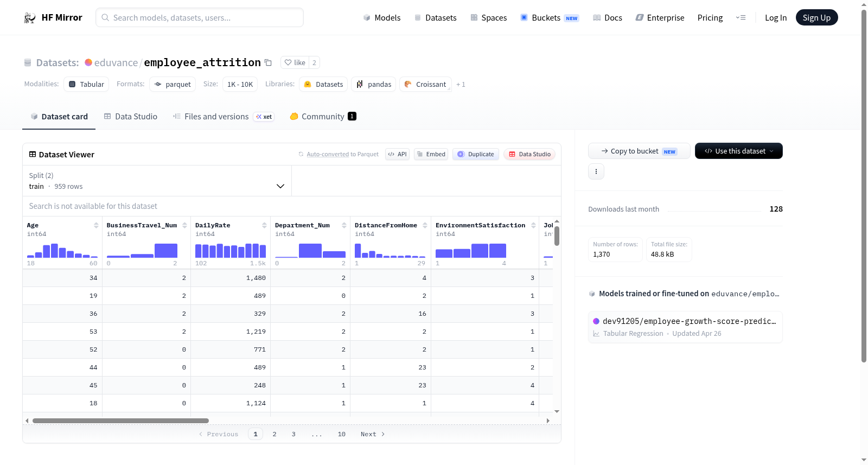Click the Duplicate button
Image resolution: width=868 pixels, height=465 pixels.
pos(476,154)
